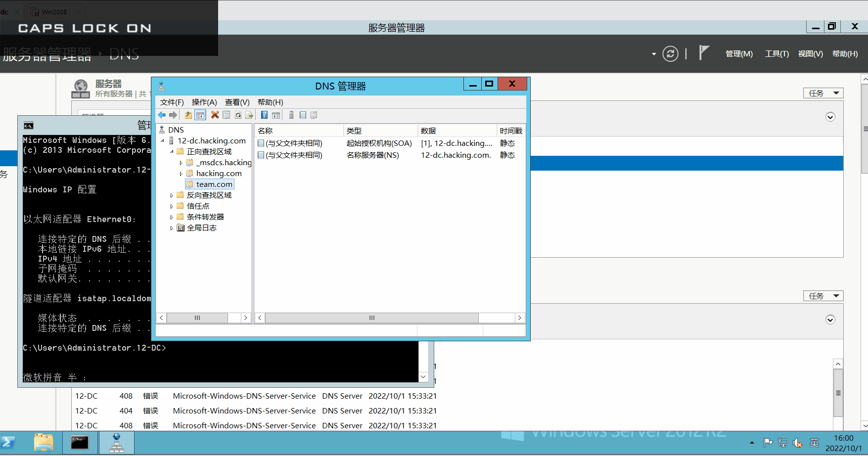Switch to DNS Manager in the taskbar

pyautogui.click(x=117, y=443)
